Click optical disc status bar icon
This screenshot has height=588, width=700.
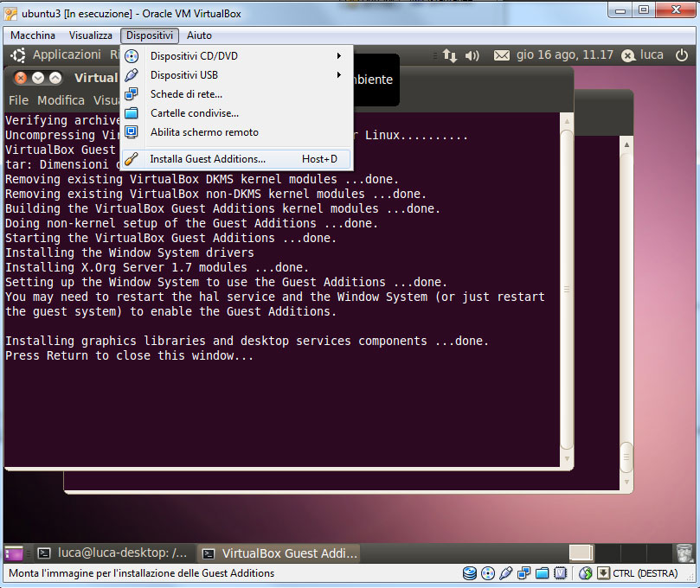(x=488, y=573)
